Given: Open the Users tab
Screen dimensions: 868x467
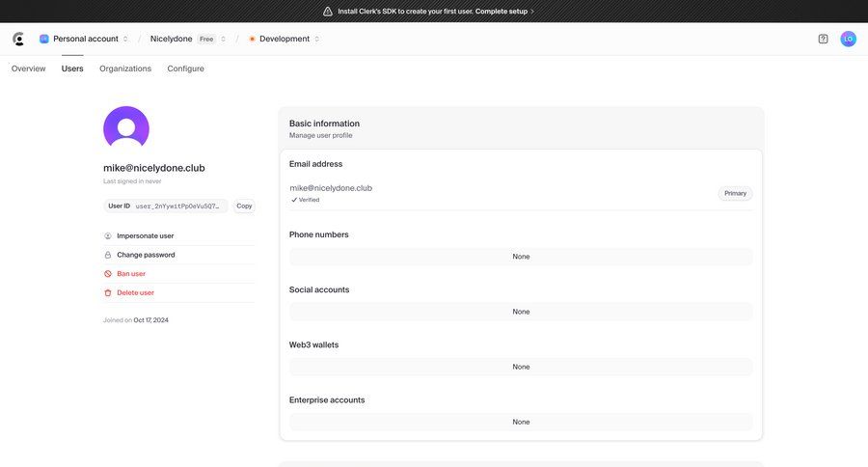Looking at the screenshot, I should (x=72, y=69).
